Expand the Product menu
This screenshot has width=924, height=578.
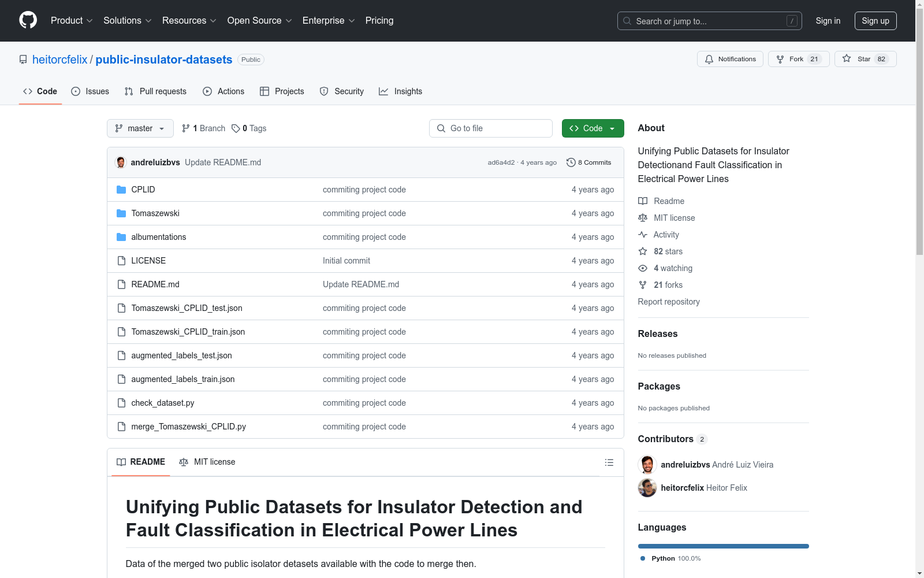point(72,20)
